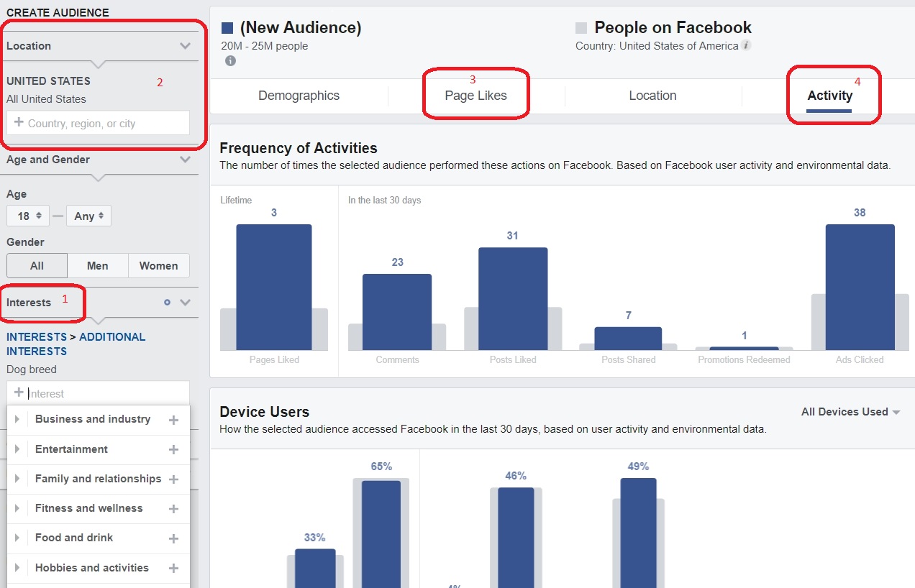Click the Country, region, or city field
The image size is (915, 588).
tap(99, 123)
